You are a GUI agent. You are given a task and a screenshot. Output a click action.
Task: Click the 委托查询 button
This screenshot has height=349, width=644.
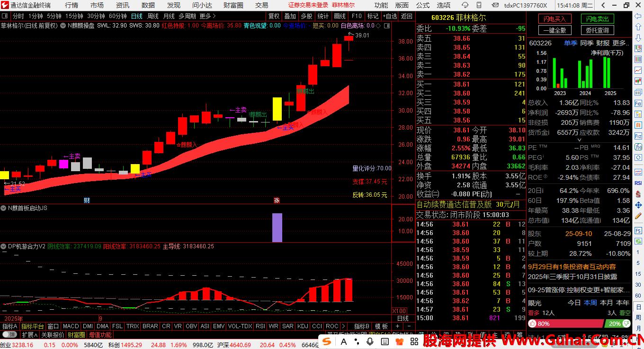pyautogui.click(x=597, y=30)
